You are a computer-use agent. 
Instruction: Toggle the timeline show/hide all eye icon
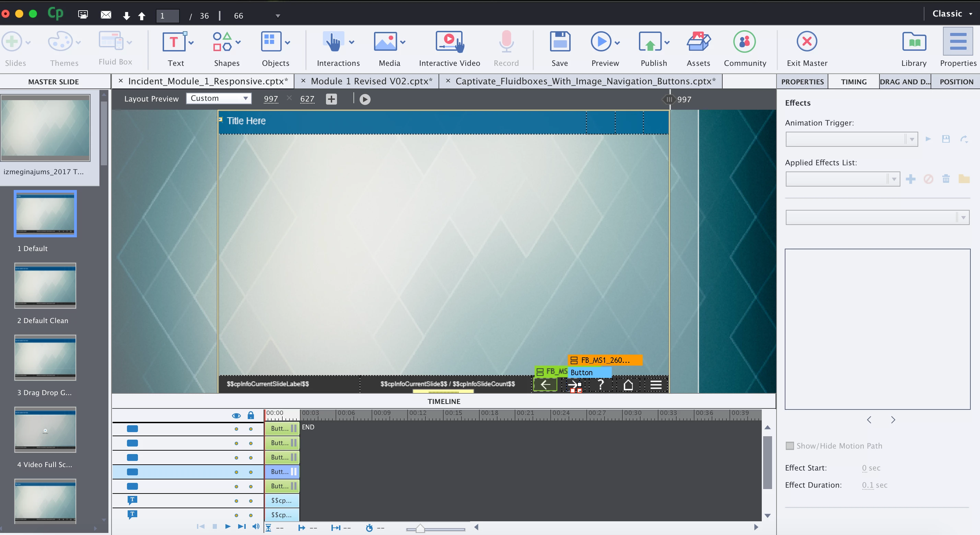pyautogui.click(x=236, y=416)
